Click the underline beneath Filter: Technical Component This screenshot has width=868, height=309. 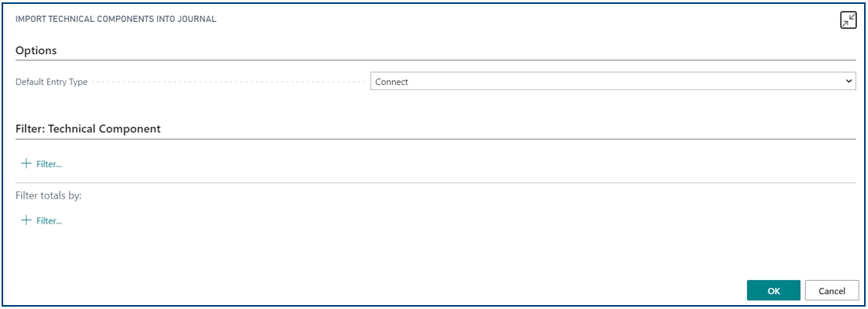436,139
